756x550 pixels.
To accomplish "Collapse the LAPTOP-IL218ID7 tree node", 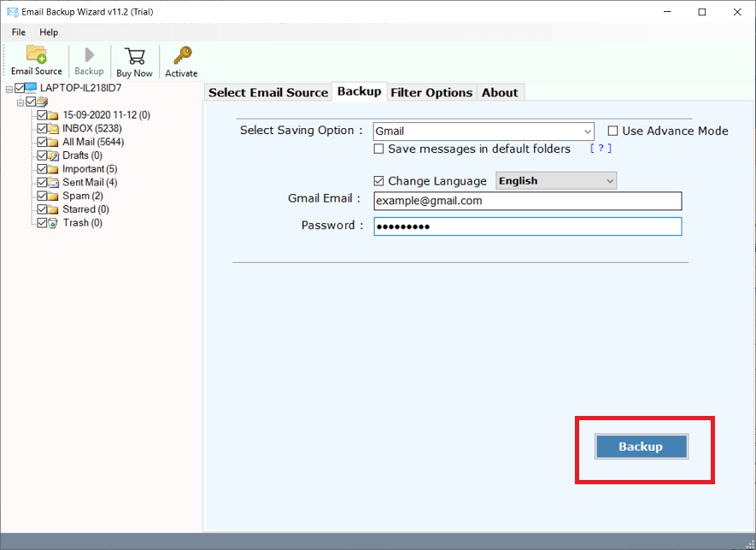I will coord(9,89).
